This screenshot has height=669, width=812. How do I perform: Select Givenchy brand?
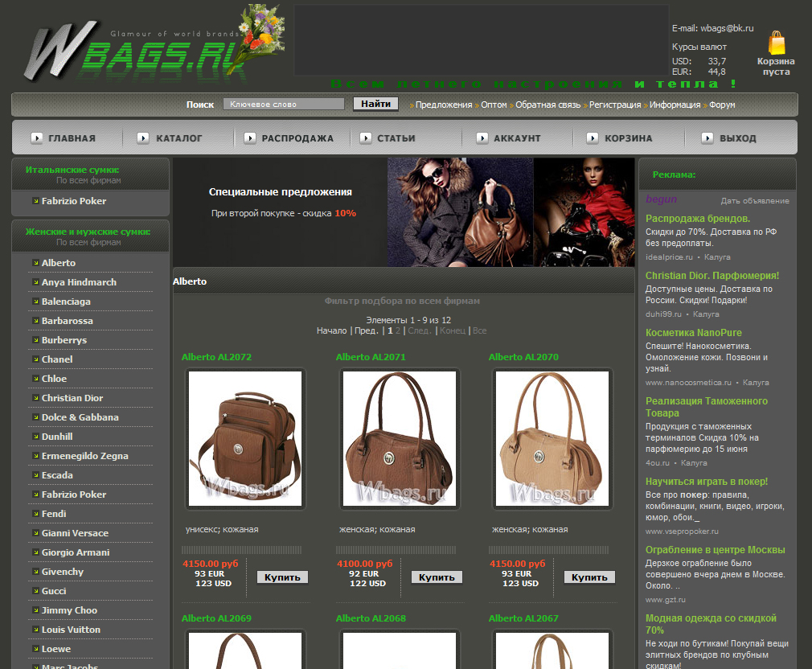(x=63, y=572)
